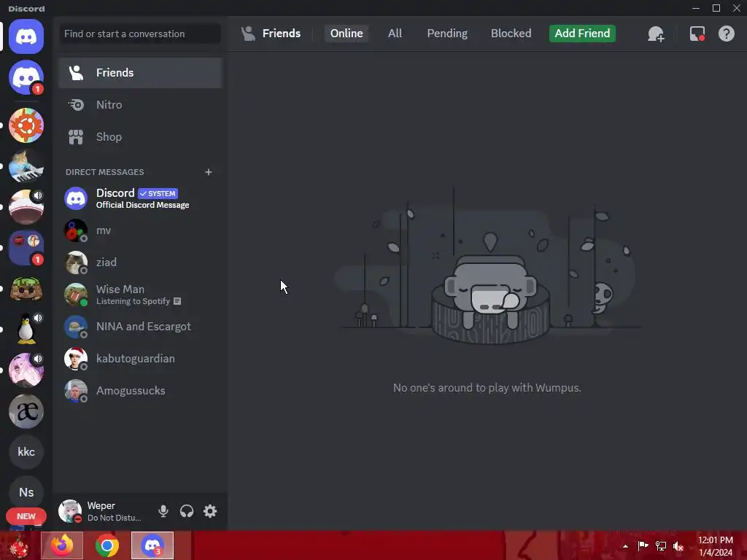Click the rich presence icon beside Listening to Spotify
Screen dimensions: 747x560
177,301
